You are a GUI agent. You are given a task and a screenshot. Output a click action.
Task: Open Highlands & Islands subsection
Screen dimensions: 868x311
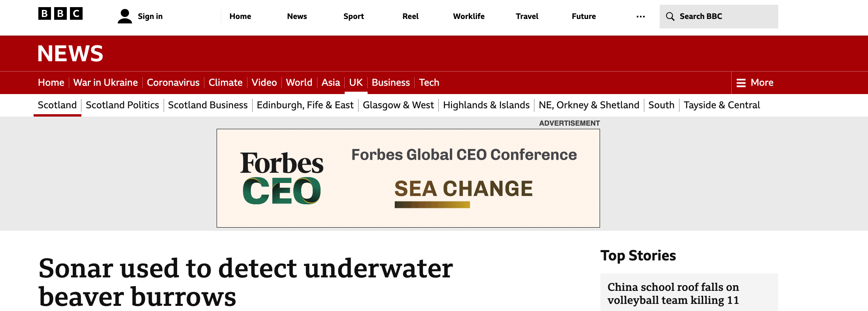486,105
